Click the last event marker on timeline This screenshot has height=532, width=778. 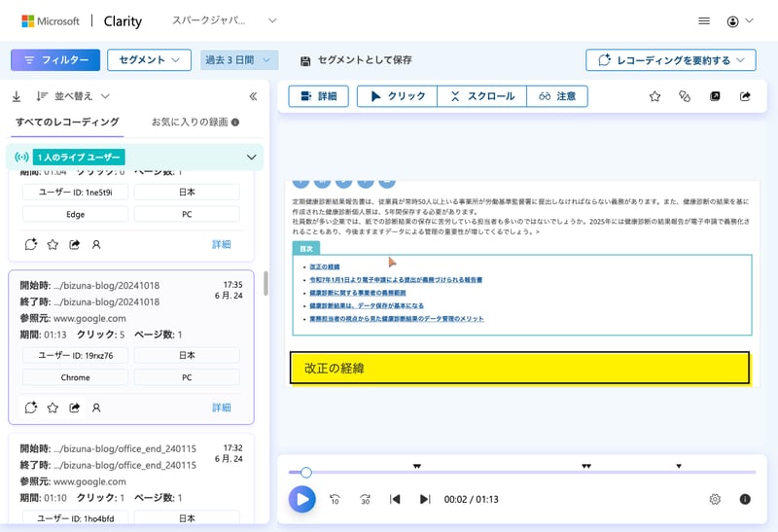(679, 466)
